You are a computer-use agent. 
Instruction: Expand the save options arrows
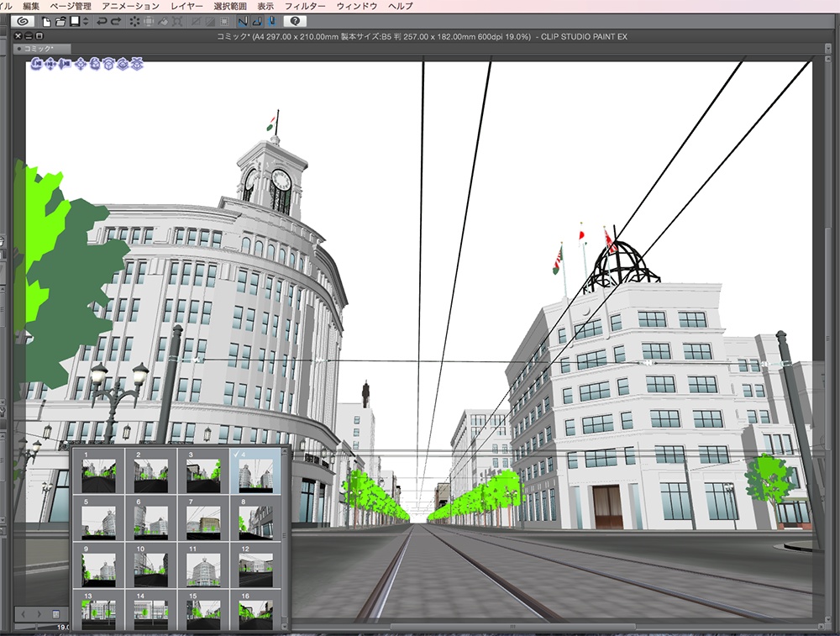86,22
